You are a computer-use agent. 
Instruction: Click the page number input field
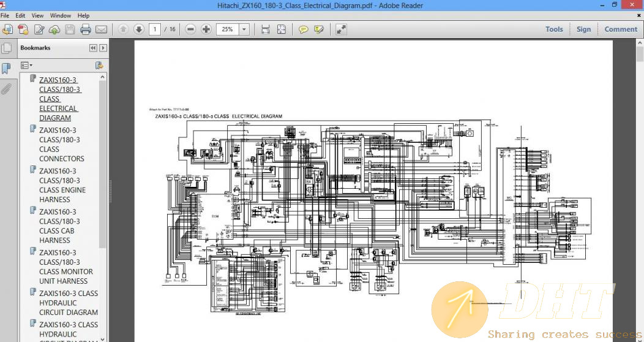[155, 29]
